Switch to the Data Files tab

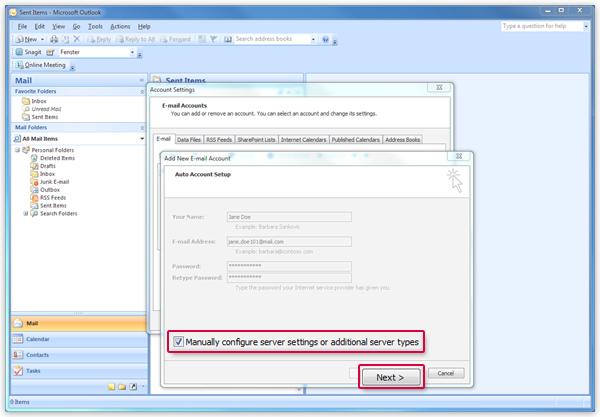189,140
